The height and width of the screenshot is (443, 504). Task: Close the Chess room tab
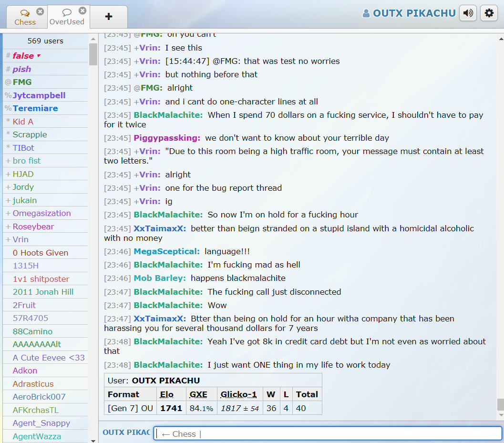click(40, 11)
